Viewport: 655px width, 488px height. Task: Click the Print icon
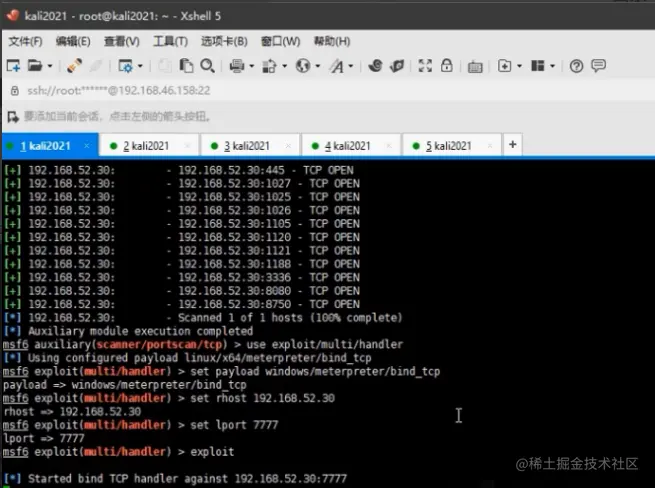point(237,66)
